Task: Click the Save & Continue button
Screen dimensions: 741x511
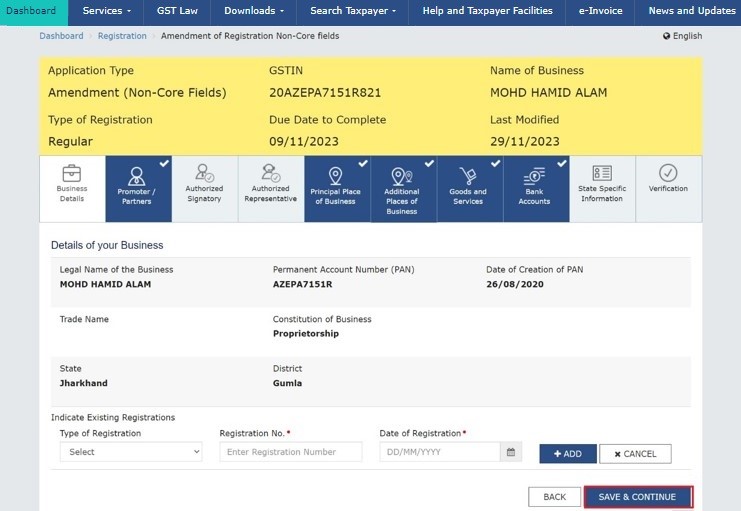Action: (637, 497)
